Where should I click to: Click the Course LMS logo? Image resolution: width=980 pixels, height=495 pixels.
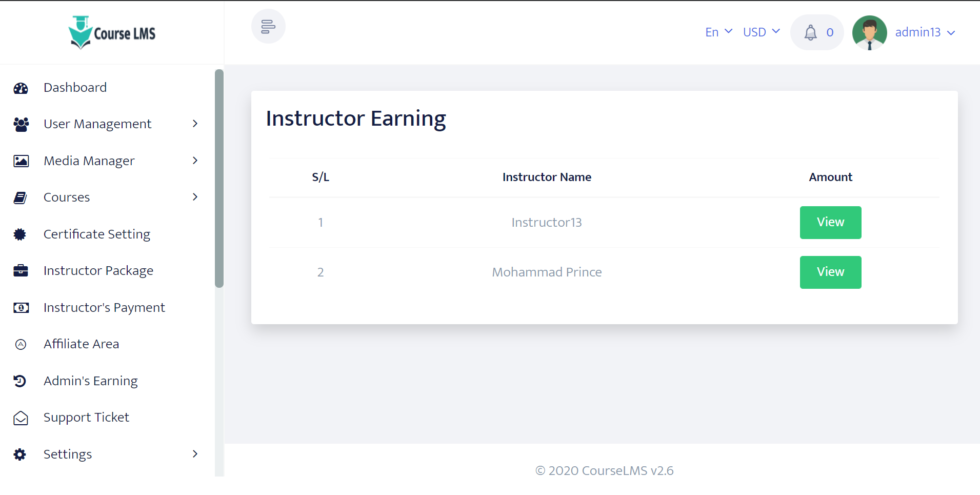coord(112,32)
